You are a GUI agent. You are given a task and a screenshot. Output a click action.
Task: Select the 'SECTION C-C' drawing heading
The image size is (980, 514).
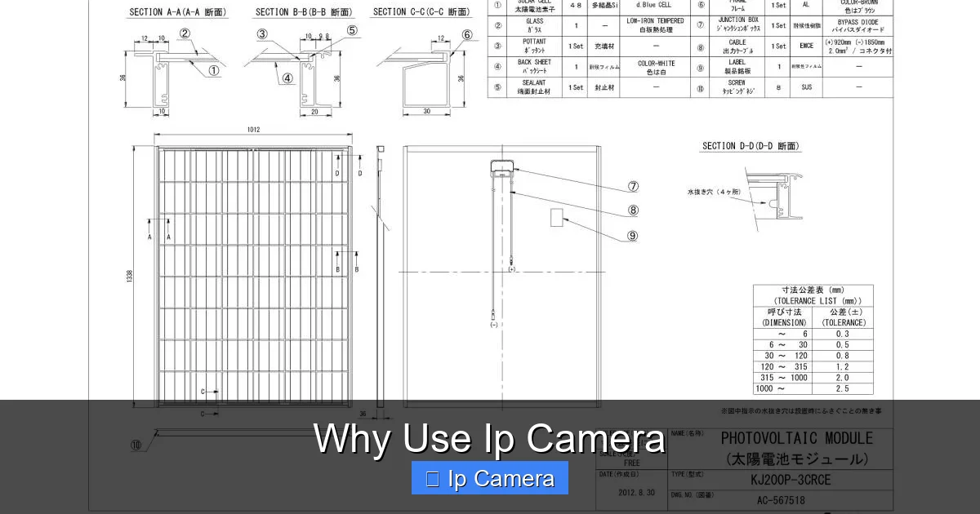click(421, 12)
